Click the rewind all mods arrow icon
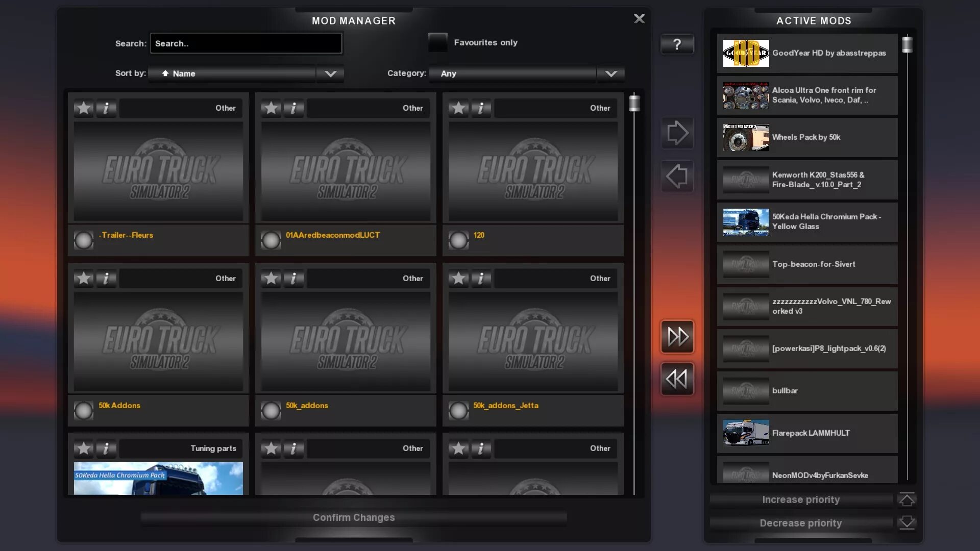Viewport: 980px width, 551px height. pos(678,379)
